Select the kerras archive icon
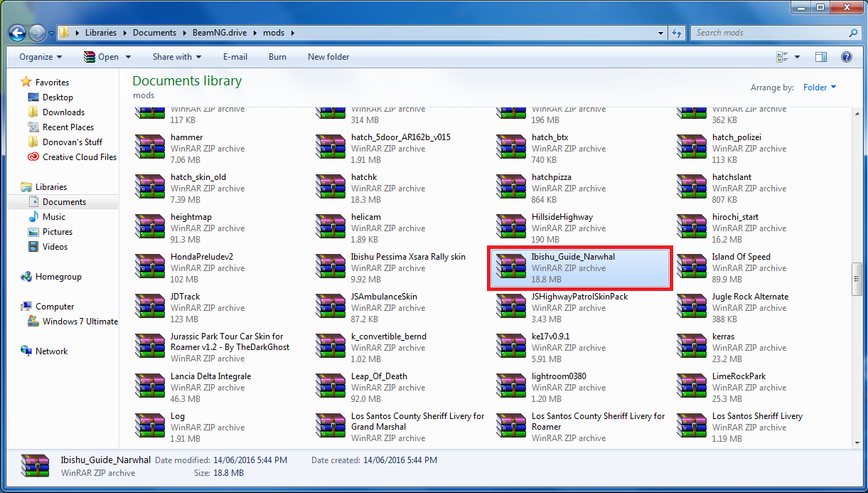The image size is (868, 493). pos(692,347)
